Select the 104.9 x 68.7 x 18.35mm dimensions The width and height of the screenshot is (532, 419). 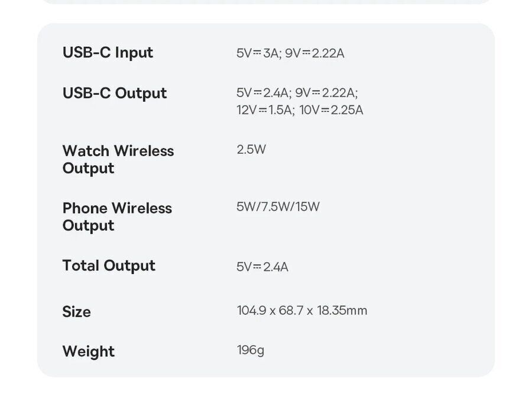(x=302, y=311)
